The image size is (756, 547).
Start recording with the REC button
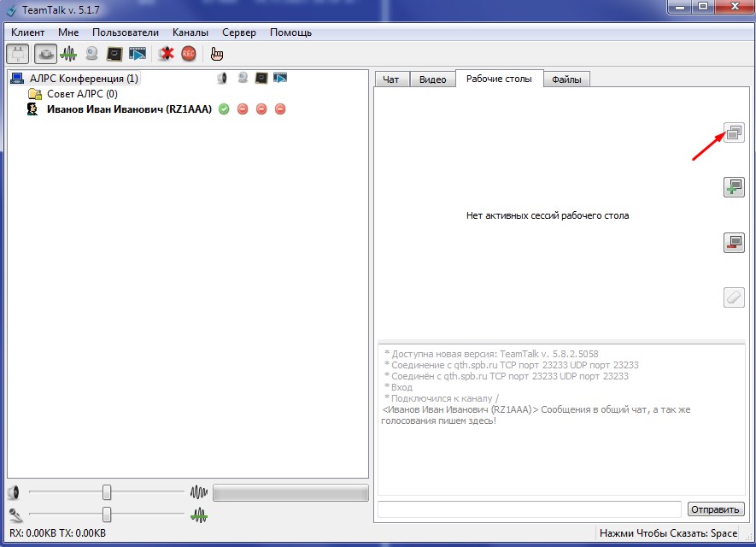coord(189,54)
